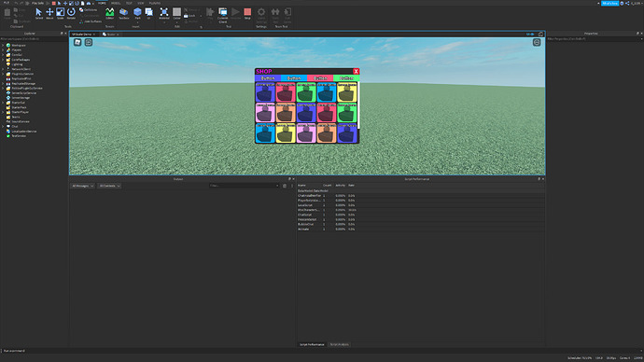Image resolution: width=644 pixels, height=362 pixels.
Task: Open the in-game chat icon in viewport
Action: click(89, 42)
